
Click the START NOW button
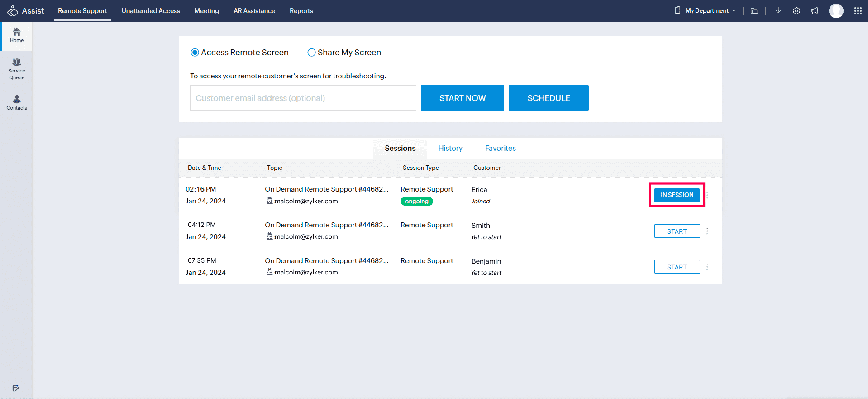point(463,98)
